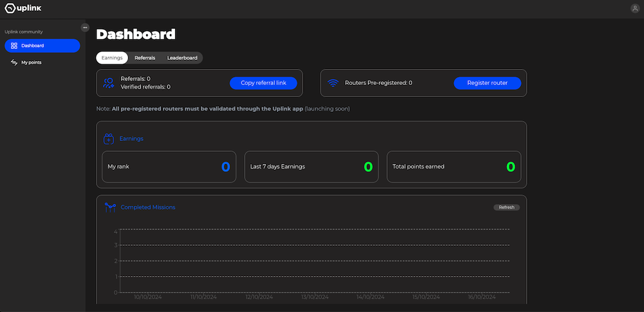Screen dimensions: 644x312
Task: Select the Last 7 days Earnings card
Action: pos(311,167)
